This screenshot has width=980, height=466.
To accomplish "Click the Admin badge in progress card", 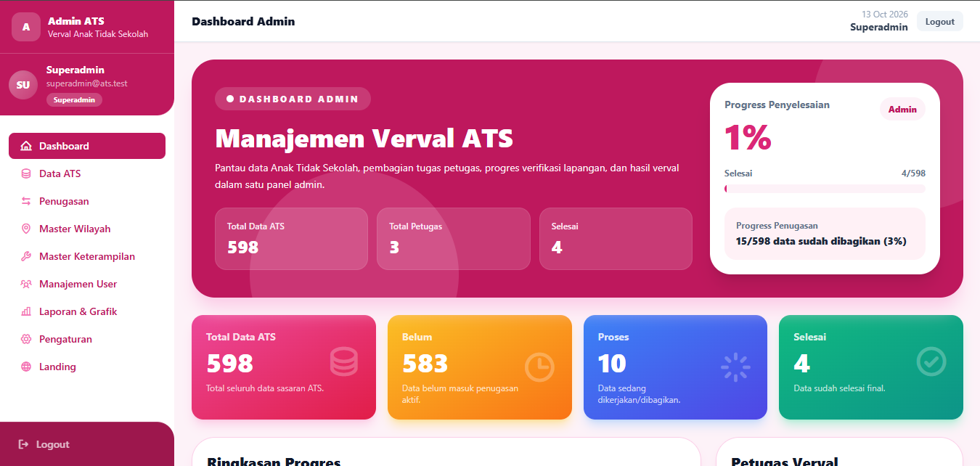I will point(902,110).
